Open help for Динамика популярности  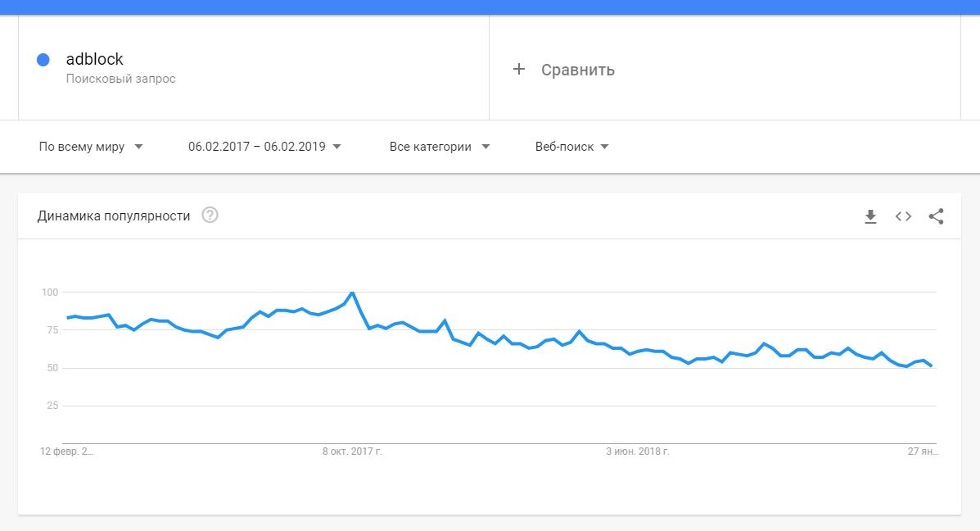pyautogui.click(x=210, y=216)
